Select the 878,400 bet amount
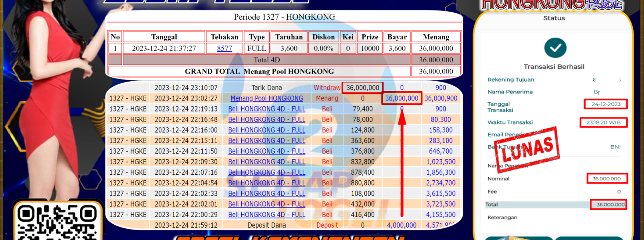Image resolution: width=644 pixels, height=240 pixels. pyautogui.click(x=363, y=172)
